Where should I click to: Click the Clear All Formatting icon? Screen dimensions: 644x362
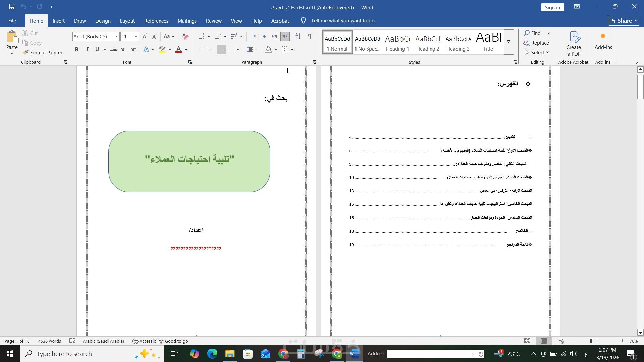185,36
